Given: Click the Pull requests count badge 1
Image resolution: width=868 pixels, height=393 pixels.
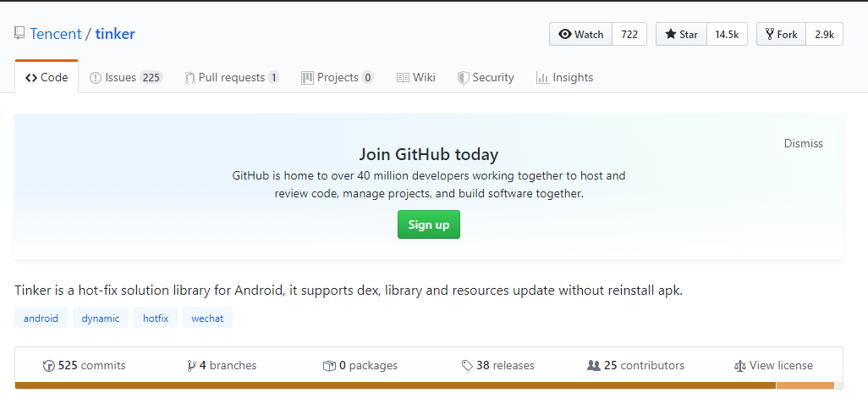Looking at the screenshot, I should tap(273, 78).
